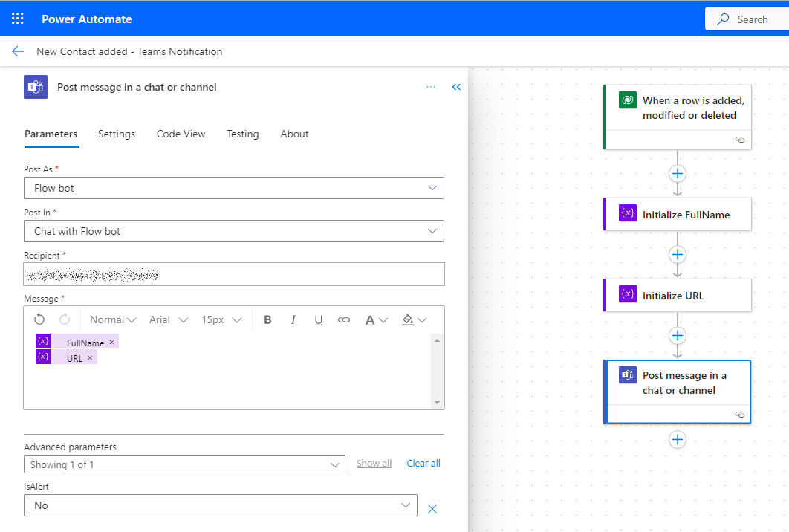Select the When a row is added trigger

click(678, 117)
